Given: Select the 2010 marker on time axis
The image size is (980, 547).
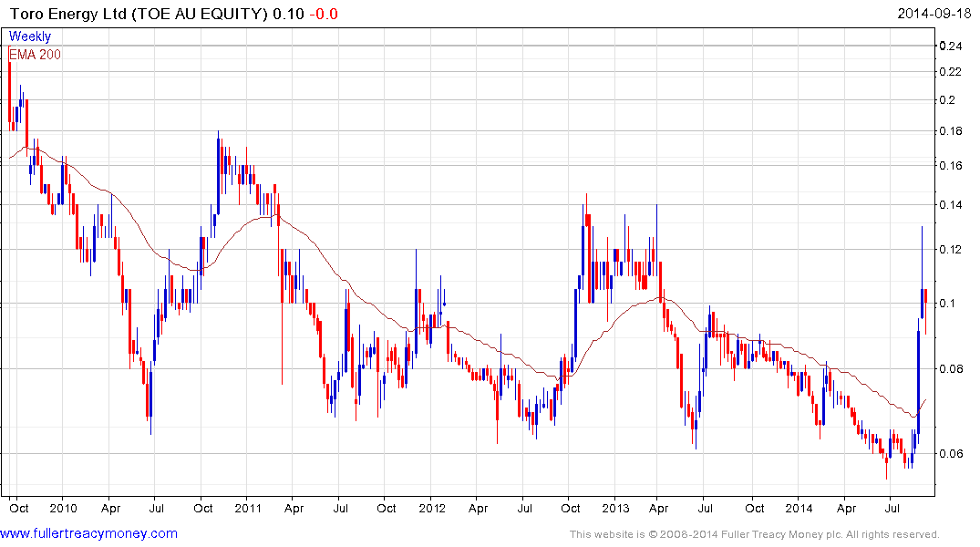Looking at the screenshot, I should click(x=63, y=507).
